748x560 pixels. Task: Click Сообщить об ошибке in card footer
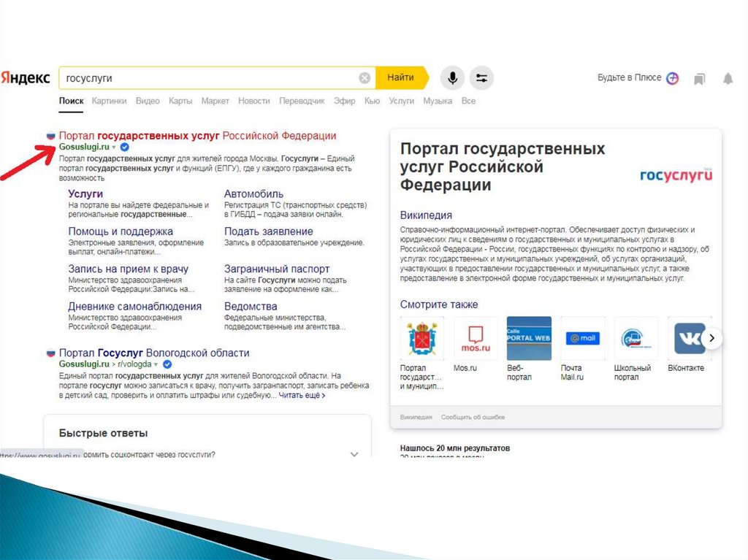[473, 417]
